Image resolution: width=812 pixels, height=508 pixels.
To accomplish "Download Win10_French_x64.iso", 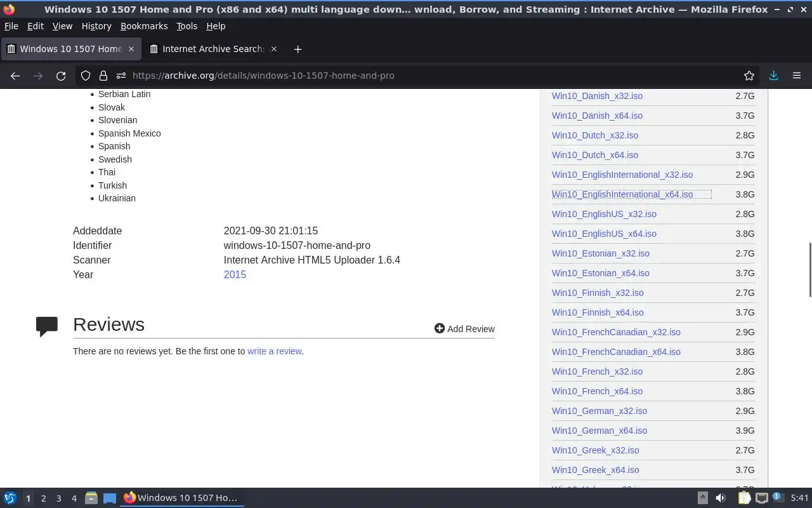I will tap(597, 391).
